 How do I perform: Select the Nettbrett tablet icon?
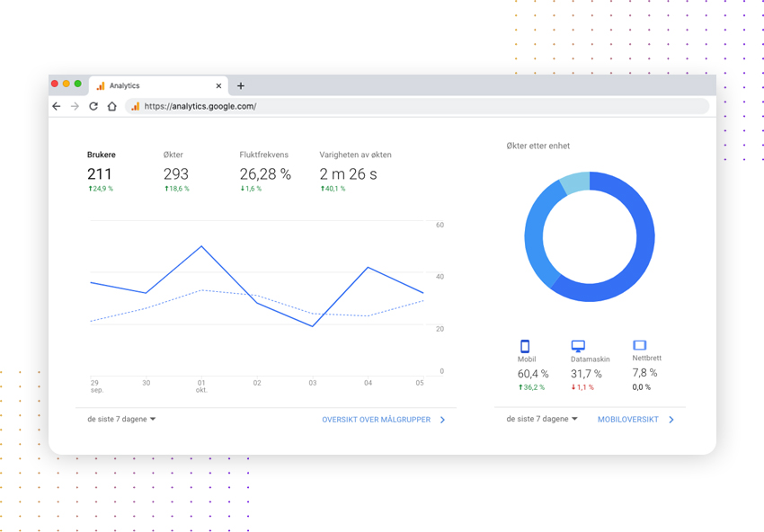(638, 343)
